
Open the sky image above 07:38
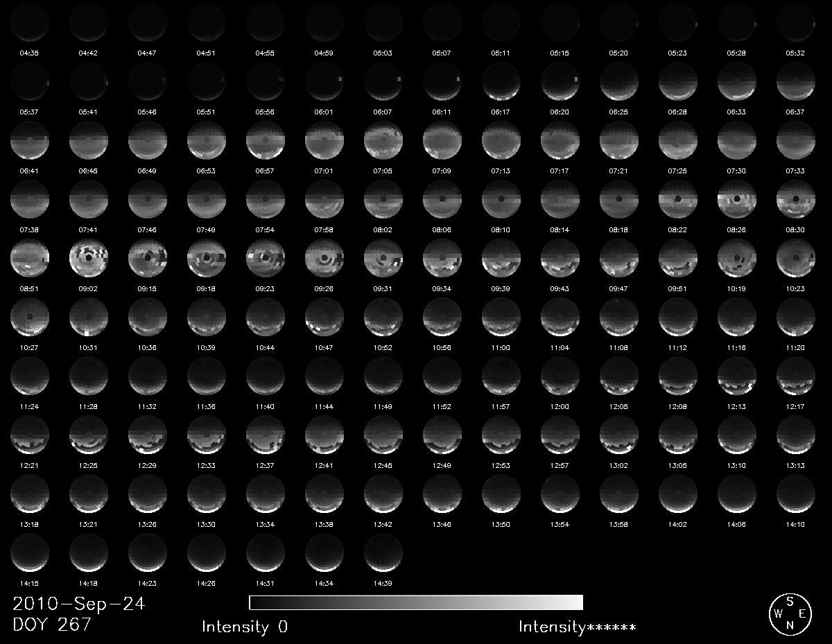30,200
